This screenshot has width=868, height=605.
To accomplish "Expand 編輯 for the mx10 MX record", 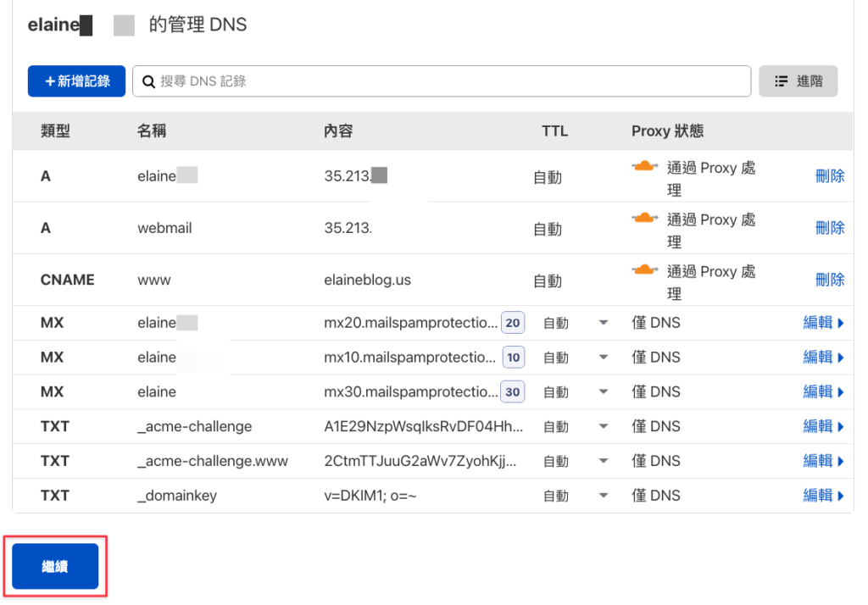I will (823, 358).
